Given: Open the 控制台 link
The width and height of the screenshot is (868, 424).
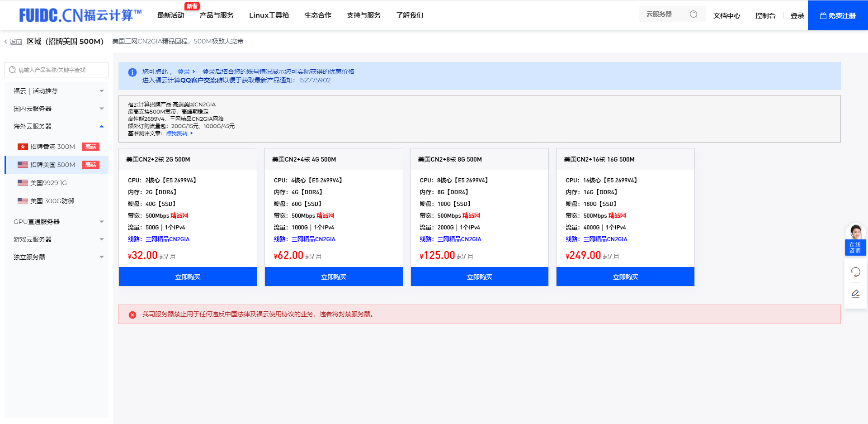Looking at the screenshot, I should [765, 15].
